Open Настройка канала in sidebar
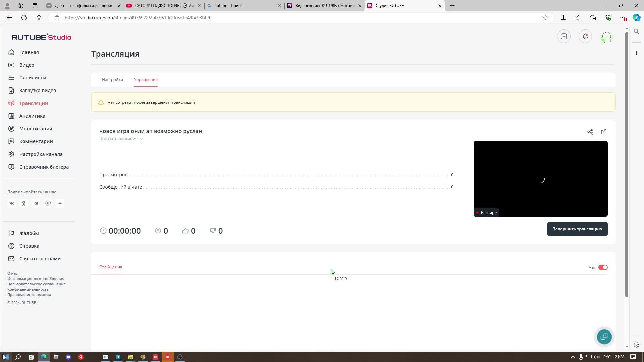 (41, 154)
